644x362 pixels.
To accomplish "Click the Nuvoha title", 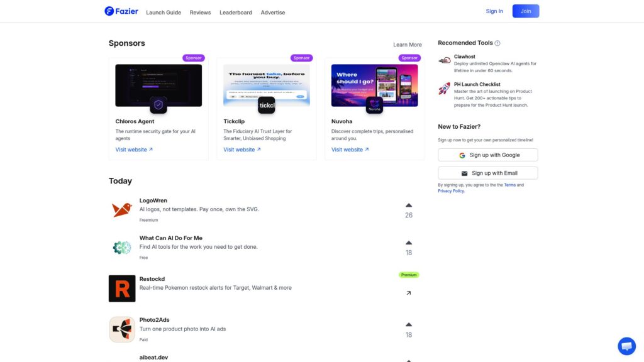I will (x=341, y=121).
